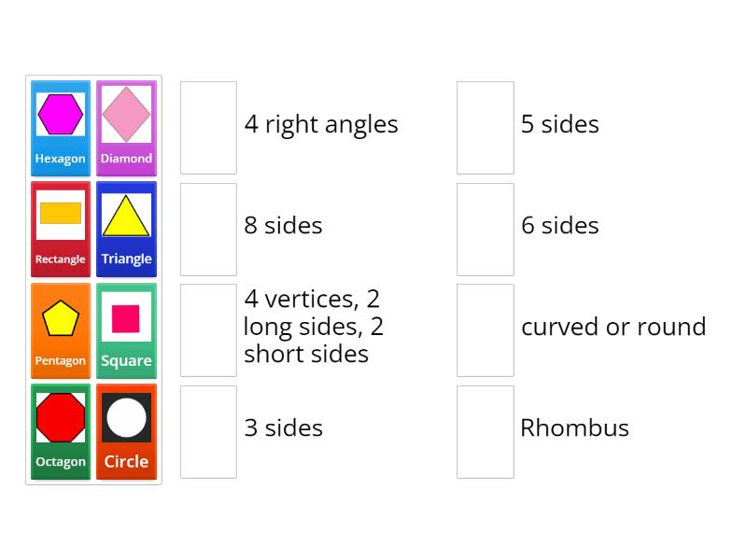
Task: Pick the Rectangle card
Action: (x=60, y=228)
